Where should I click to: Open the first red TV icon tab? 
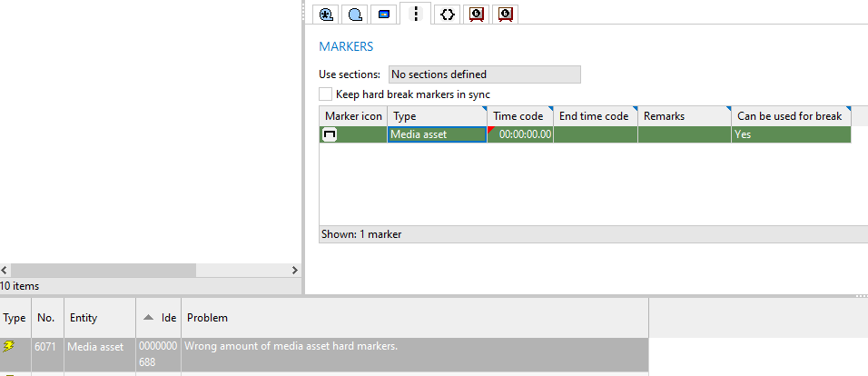[x=476, y=14]
